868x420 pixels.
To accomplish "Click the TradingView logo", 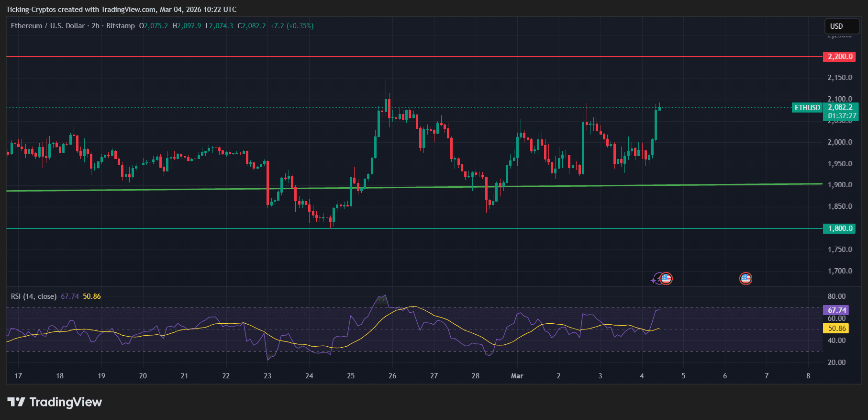I will tap(55, 402).
